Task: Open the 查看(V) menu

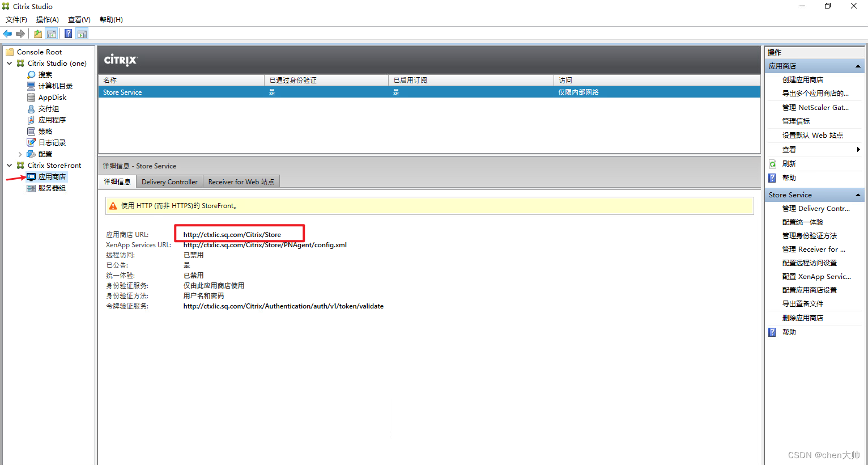Action: (x=79, y=20)
